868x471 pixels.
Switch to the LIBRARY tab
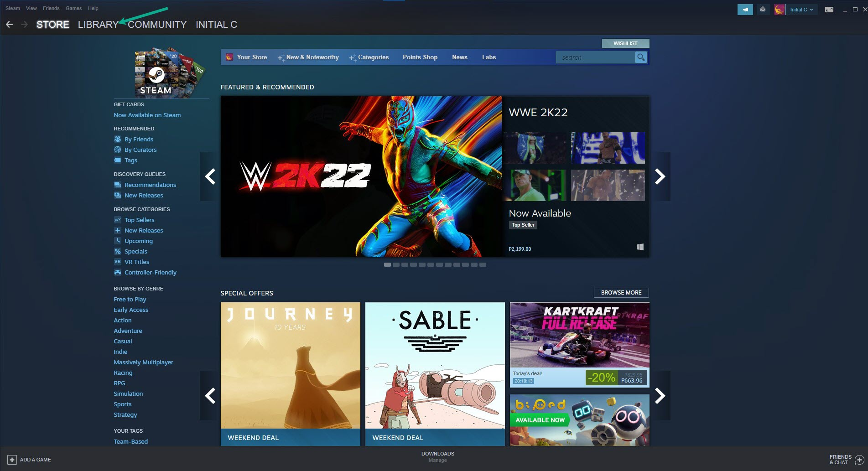[98, 25]
